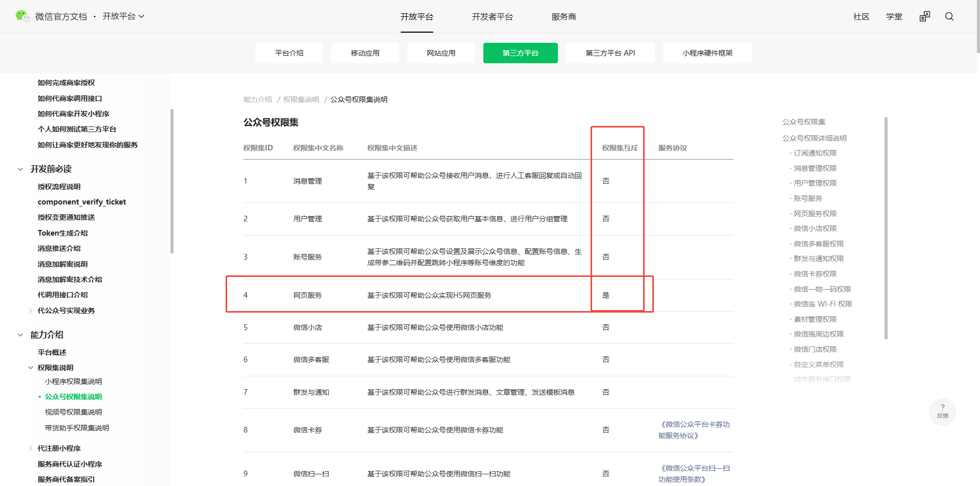Open 如何代商家开发小程序 in sidebar

tap(73, 114)
